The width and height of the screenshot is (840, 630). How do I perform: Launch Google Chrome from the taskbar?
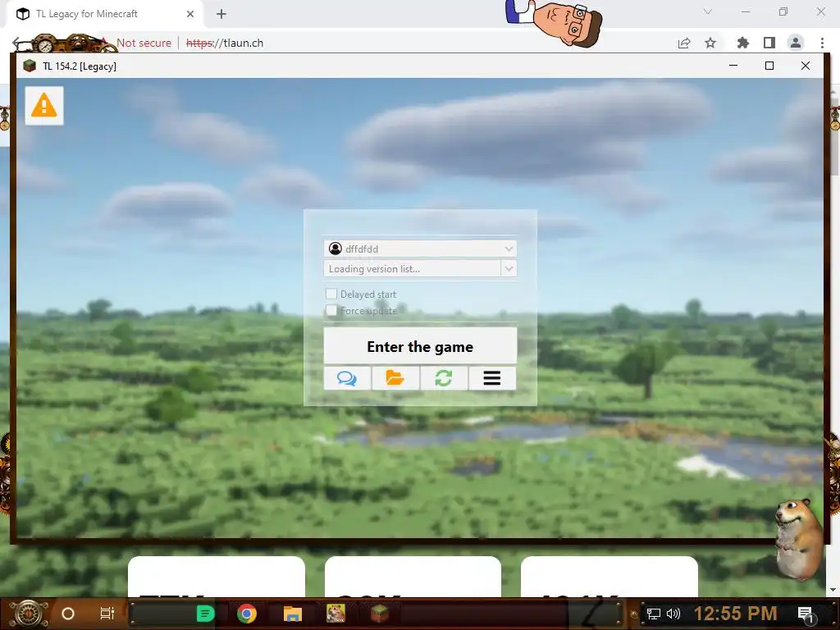246,614
